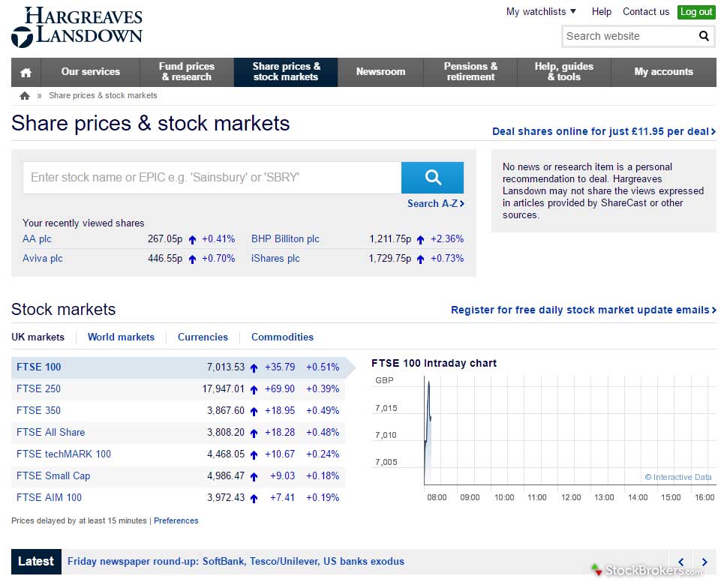
Task: Open Share prices & stock markets menu
Action: [286, 72]
